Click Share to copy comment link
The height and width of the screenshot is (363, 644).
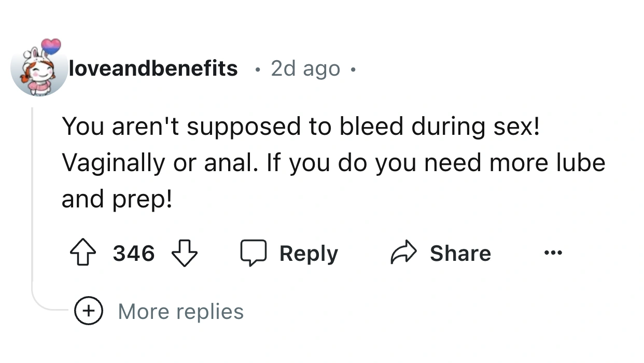pos(459,253)
